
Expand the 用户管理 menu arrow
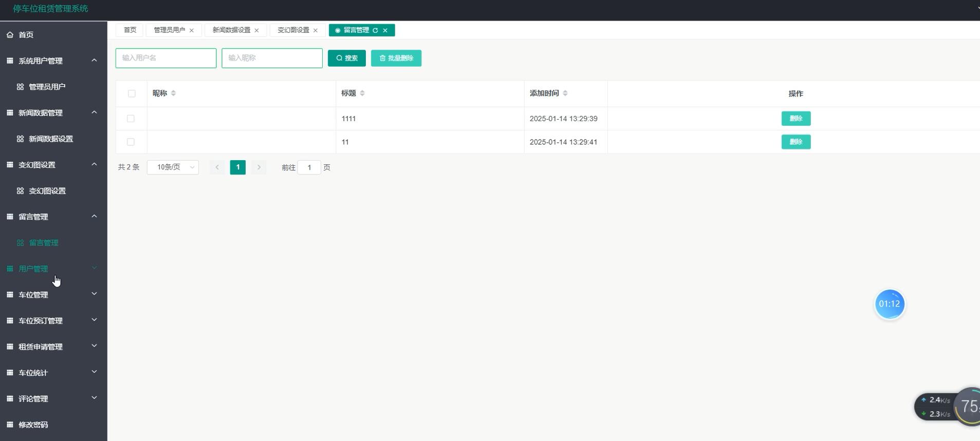tap(94, 268)
